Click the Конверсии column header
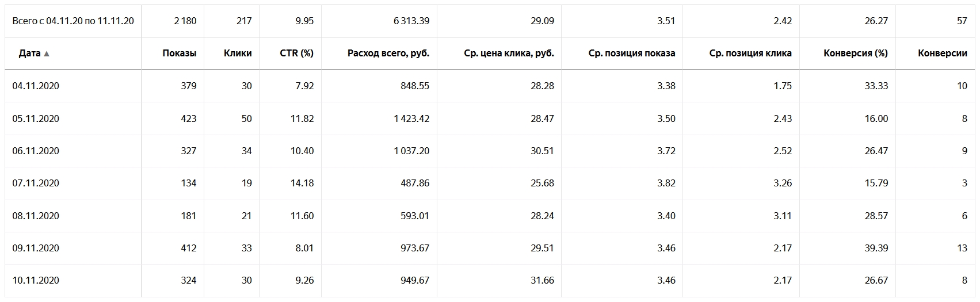980x302 pixels. coord(942,53)
